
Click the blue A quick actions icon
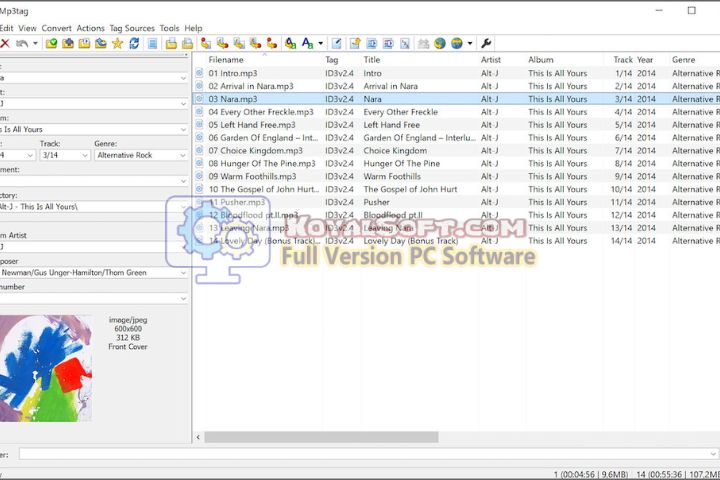pyautogui.click(x=307, y=43)
